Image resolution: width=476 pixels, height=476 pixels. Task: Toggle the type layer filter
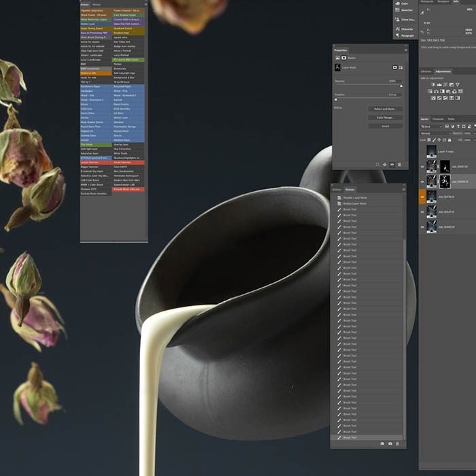pyautogui.click(x=458, y=126)
